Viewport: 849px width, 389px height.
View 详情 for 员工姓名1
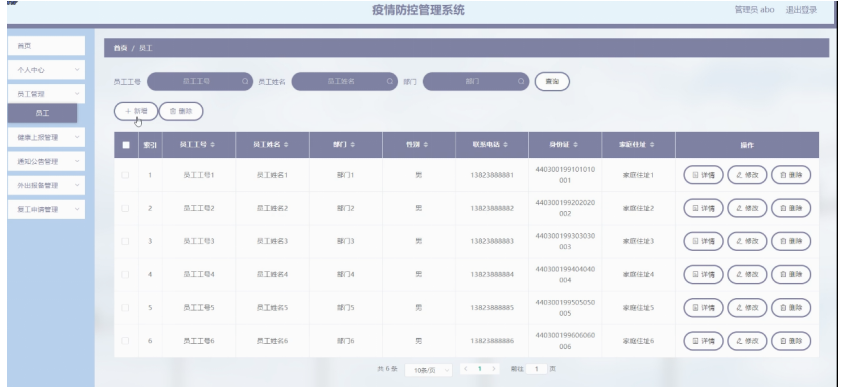pyautogui.click(x=703, y=175)
